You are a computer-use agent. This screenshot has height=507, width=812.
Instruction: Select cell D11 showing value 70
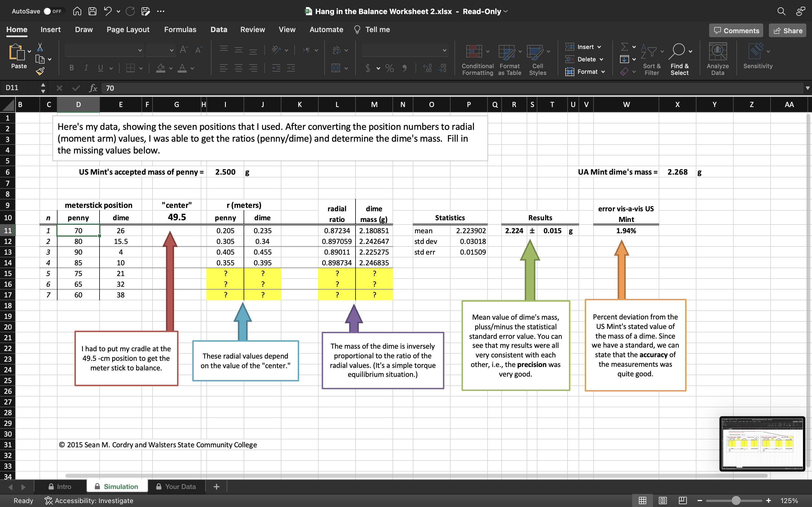78,230
